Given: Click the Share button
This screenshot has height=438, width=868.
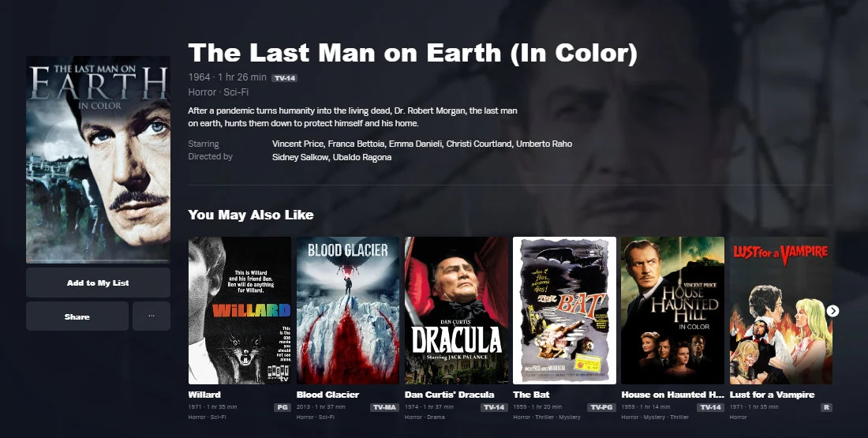Looking at the screenshot, I should pyautogui.click(x=77, y=316).
